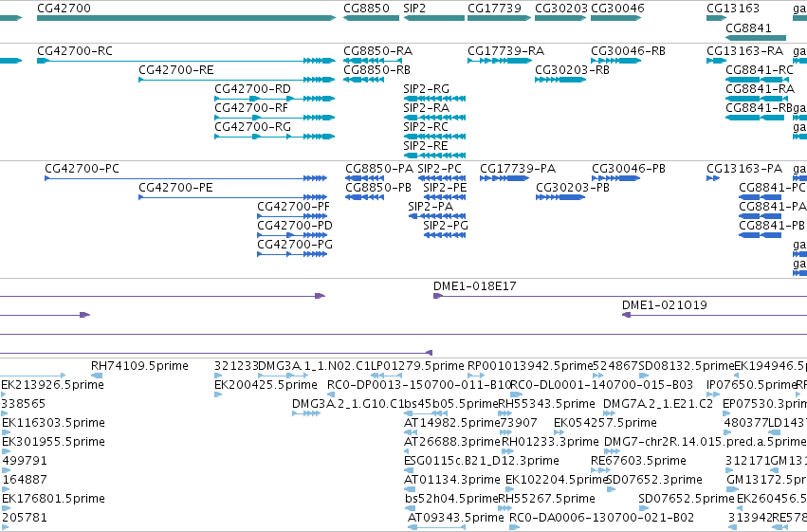Select EST AT01134.3prime label
Viewport: 807px width, 532px height.
point(452,480)
